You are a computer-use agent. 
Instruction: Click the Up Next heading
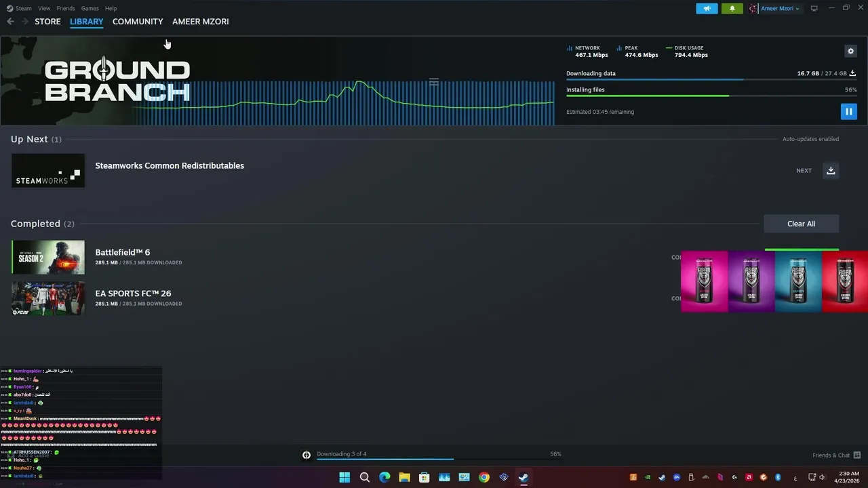point(36,139)
